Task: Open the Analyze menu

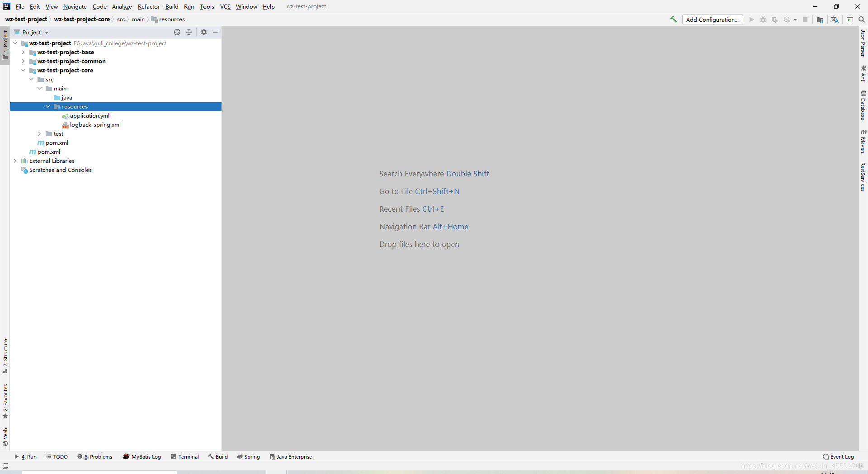Action: tap(122, 6)
